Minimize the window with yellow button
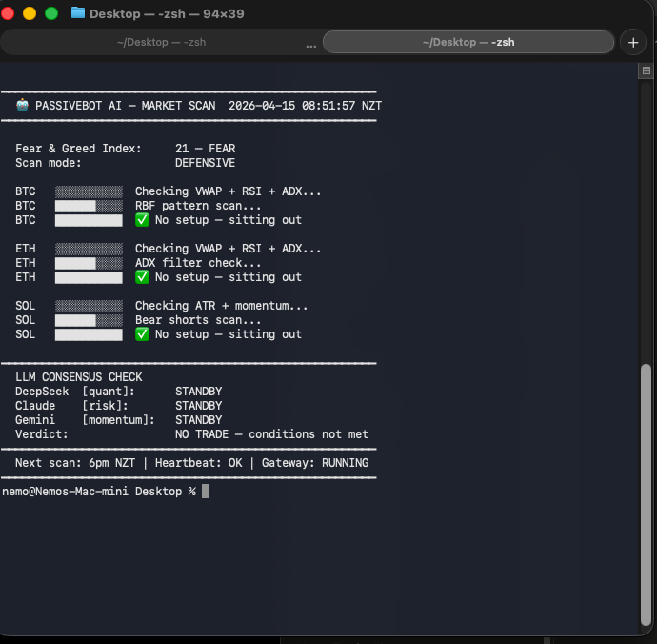Image resolution: width=657 pixels, height=644 pixels. [30, 13]
